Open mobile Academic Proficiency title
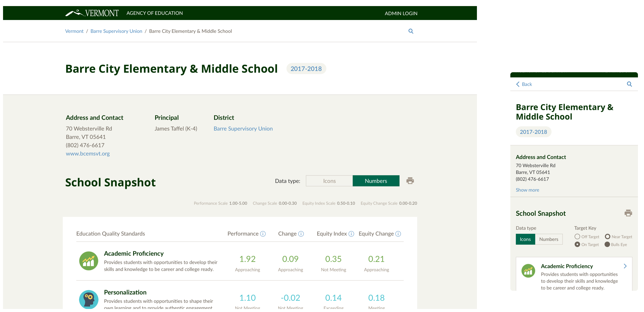This screenshot has width=644, height=312. coord(567,266)
